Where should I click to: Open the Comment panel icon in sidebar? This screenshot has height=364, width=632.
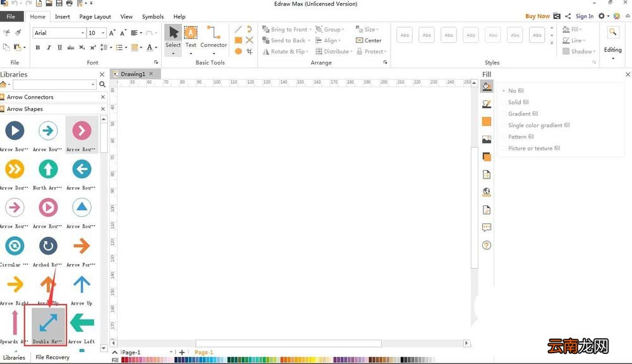(x=487, y=227)
